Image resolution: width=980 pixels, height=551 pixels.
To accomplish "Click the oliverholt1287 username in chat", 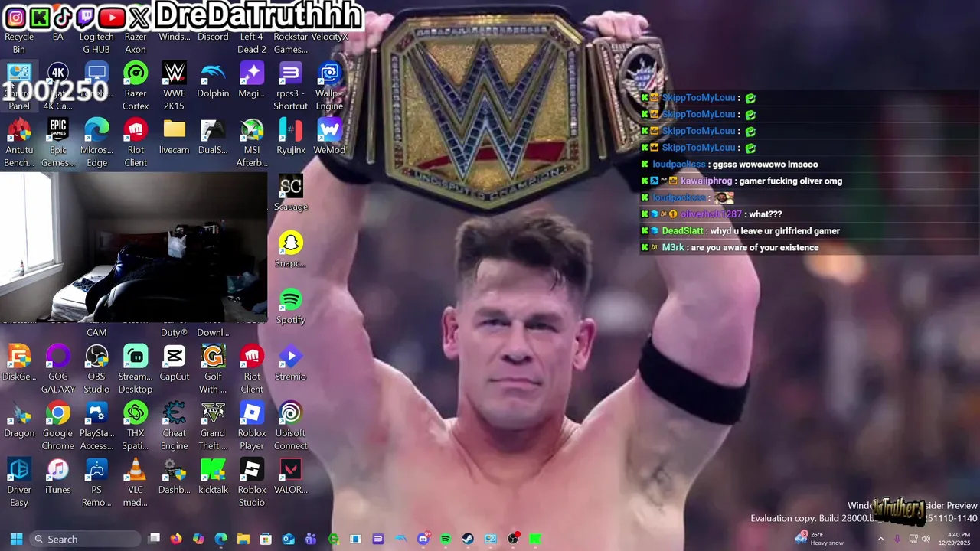I will 710,214.
